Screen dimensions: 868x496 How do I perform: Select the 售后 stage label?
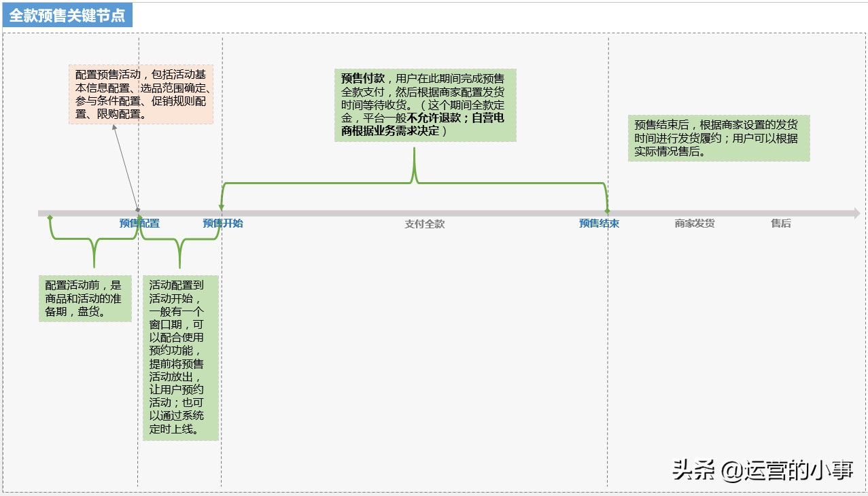pyautogui.click(x=780, y=223)
